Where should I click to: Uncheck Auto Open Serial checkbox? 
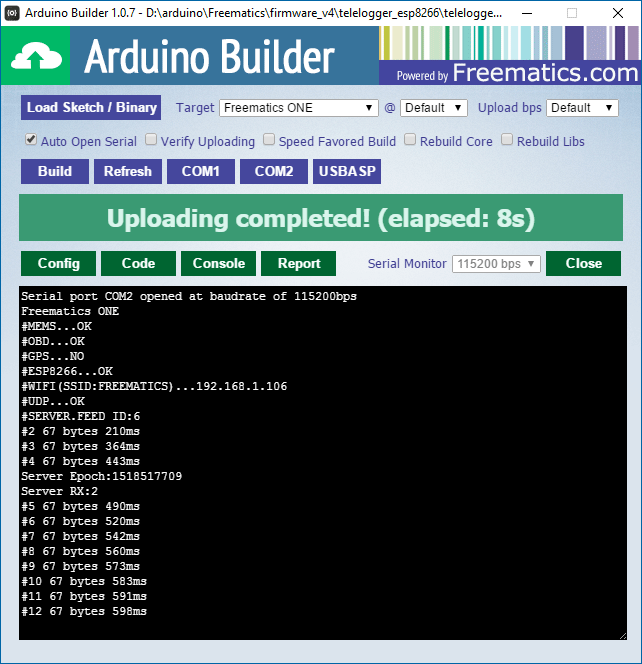coord(30,139)
